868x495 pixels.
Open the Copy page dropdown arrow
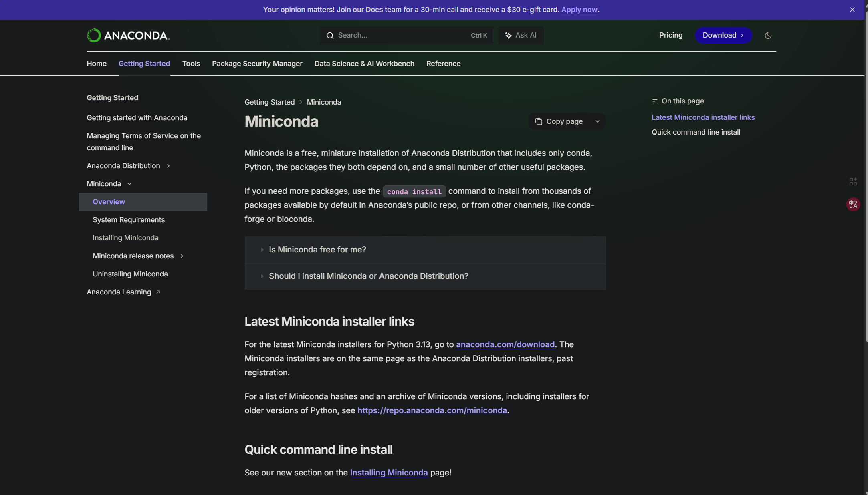pyautogui.click(x=597, y=121)
